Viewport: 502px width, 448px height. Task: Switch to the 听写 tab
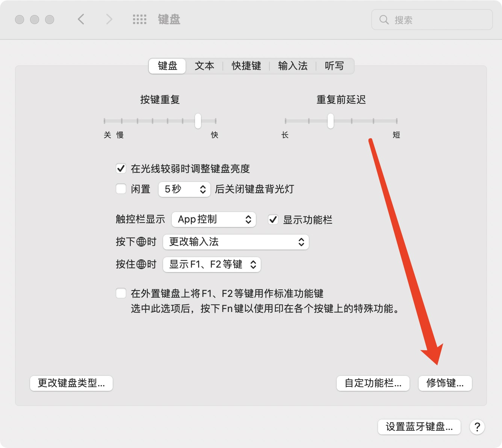pos(334,66)
